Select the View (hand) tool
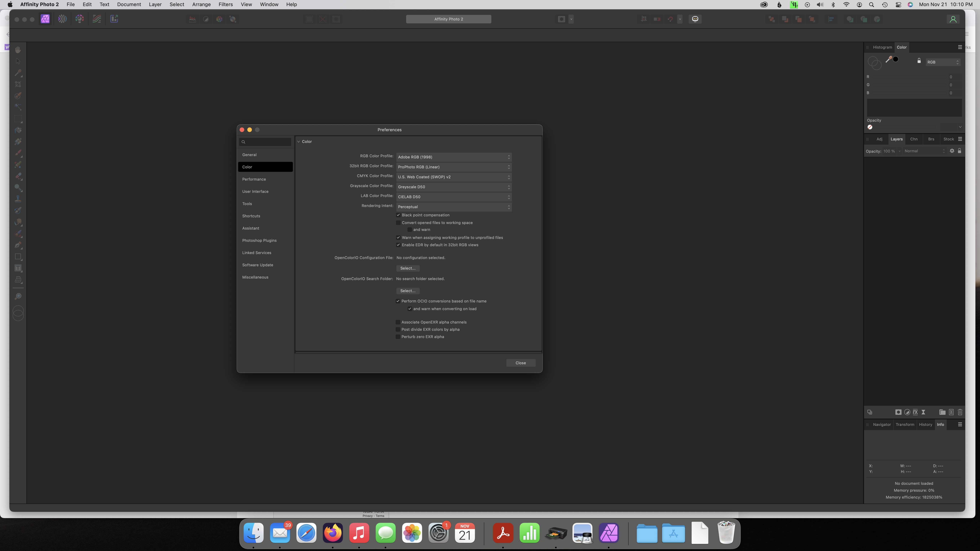 point(18,50)
